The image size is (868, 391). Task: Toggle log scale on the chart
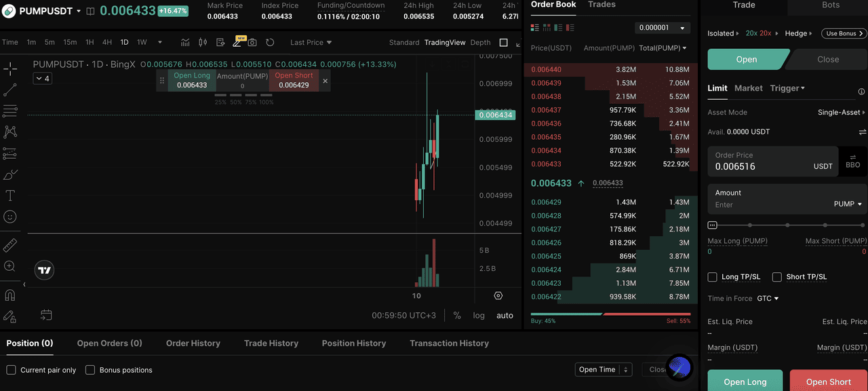click(479, 316)
